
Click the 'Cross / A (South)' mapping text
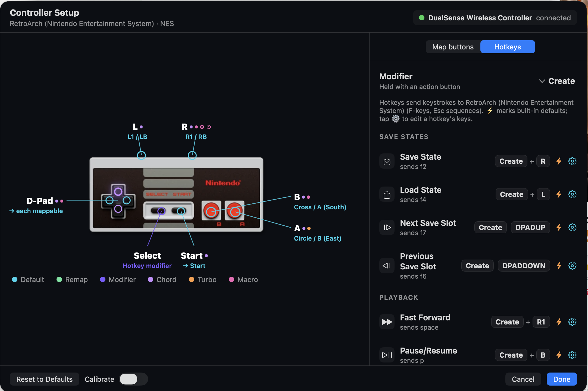[320, 207]
